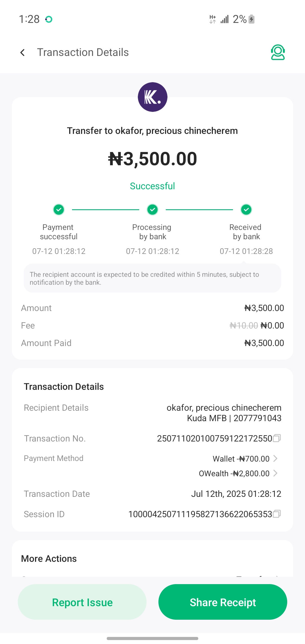This screenshot has width=305, height=644.
Task: Tap the Processing by bank checkmark
Action: 152,210
